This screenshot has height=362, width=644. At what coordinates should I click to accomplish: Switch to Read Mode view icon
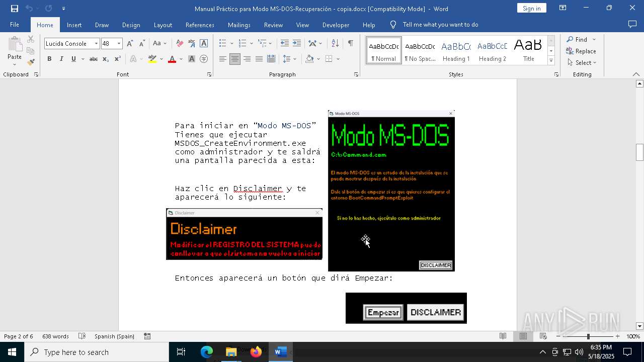point(503,336)
